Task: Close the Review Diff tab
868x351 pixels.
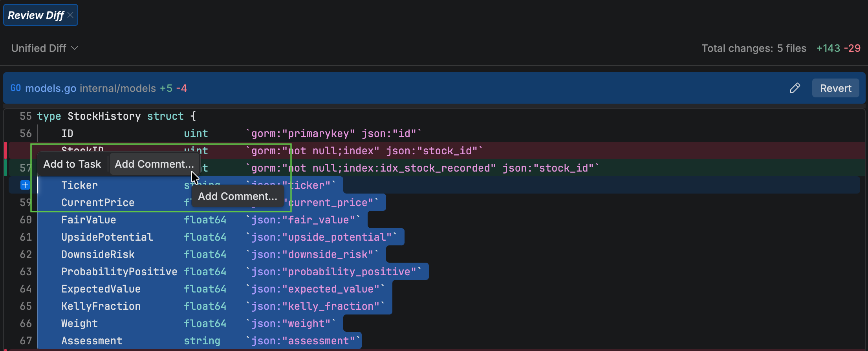Action: [70, 15]
